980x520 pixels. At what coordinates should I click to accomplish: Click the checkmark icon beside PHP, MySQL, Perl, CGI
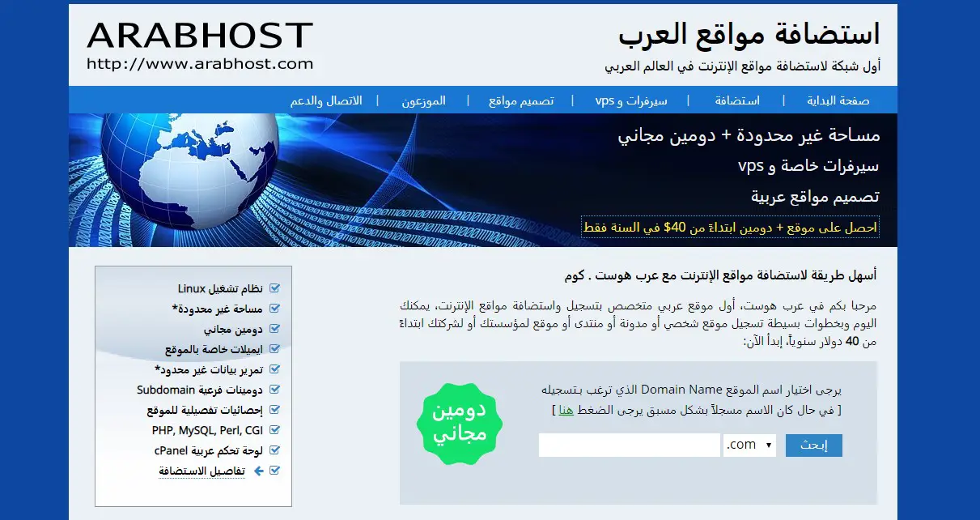point(274,430)
